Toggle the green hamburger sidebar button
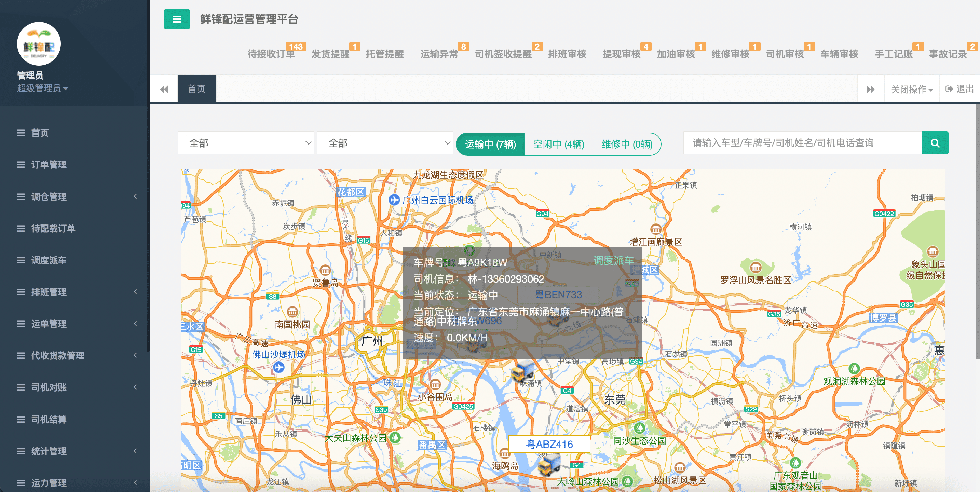 click(x=177, y=19)
